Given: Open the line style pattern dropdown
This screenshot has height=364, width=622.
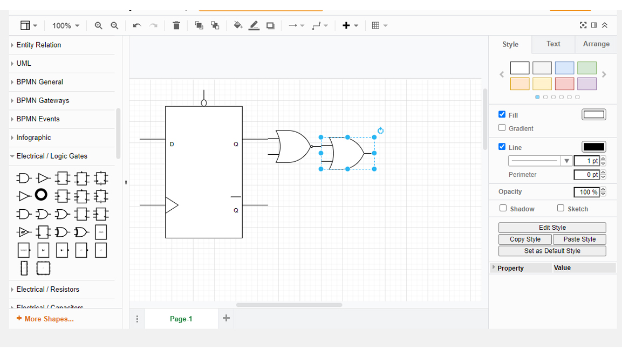Looking at the screenshot, I should pos(540,161).
